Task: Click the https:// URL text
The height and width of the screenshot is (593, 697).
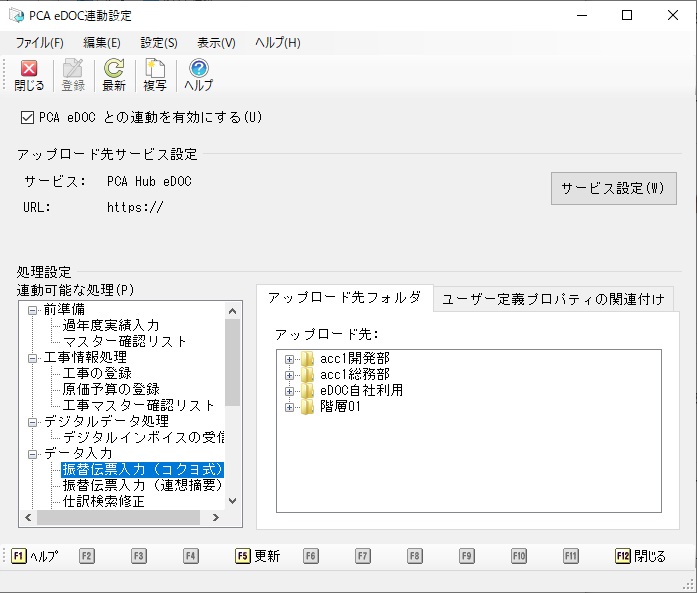Action: tap(135, 207)
